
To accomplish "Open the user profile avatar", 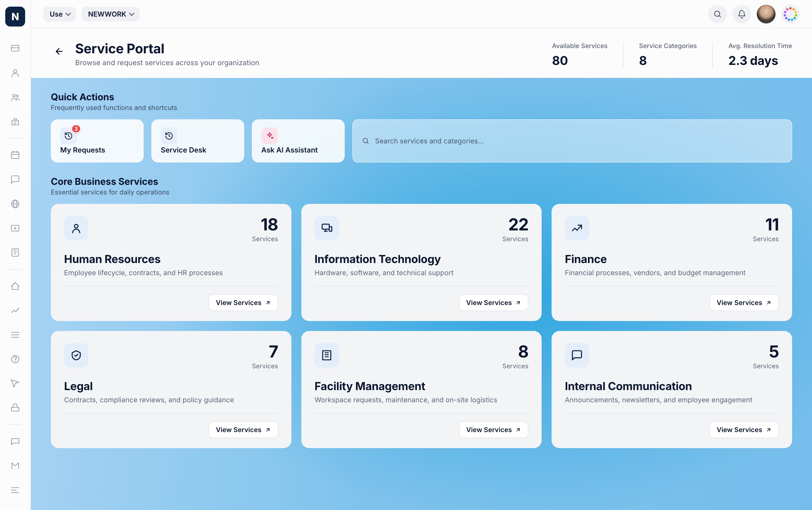I will pos(766,14).
